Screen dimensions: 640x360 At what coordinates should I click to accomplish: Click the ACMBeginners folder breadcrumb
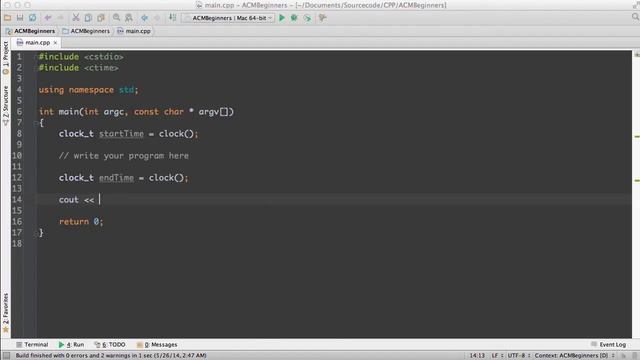click(x=86, y=31)
